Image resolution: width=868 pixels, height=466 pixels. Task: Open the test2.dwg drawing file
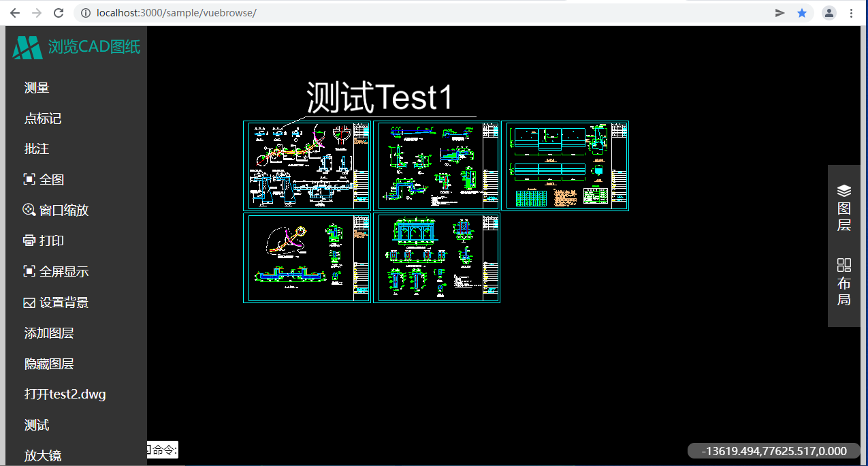click(65, 394)
